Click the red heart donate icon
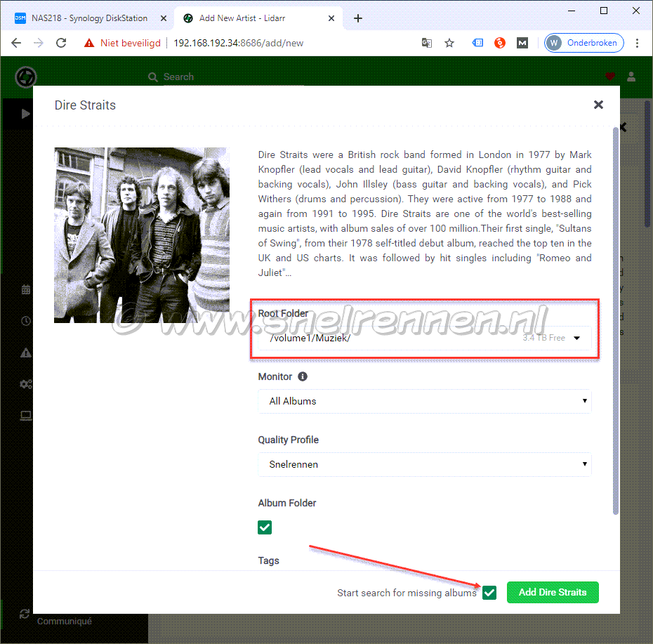The width and height of the screenshot is (653, 644). pos(610,77)
